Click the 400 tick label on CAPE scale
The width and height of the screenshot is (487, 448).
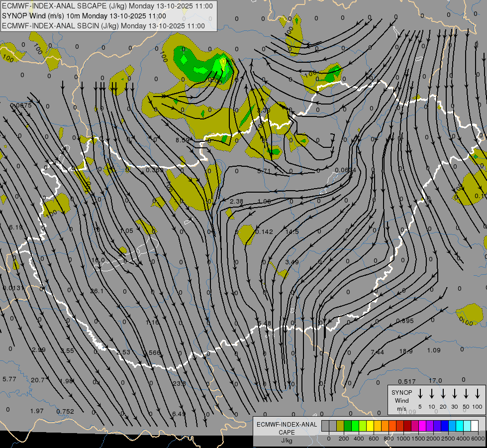(x=359, y=439)
